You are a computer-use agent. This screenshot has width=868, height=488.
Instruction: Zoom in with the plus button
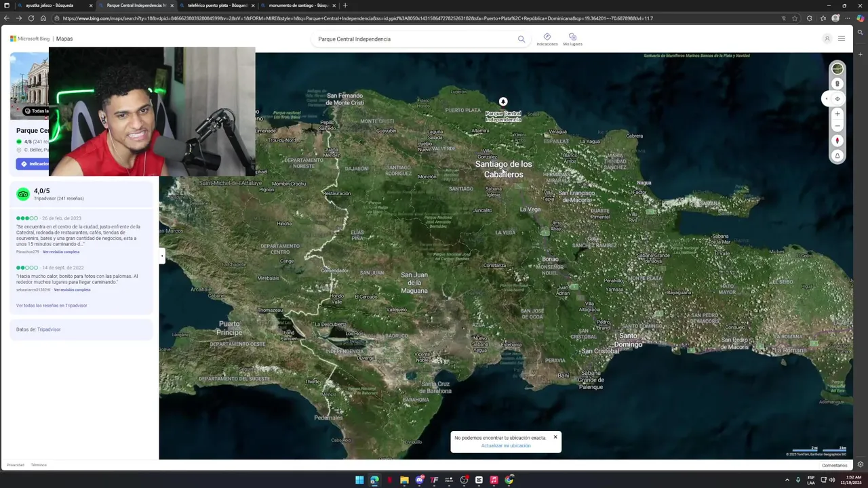click(837, 114)
